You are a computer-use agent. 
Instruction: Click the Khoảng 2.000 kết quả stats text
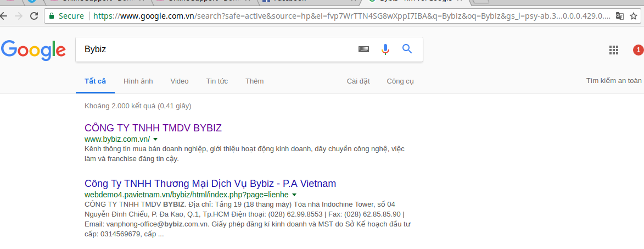pyautogui.click(x=138, y=106)
